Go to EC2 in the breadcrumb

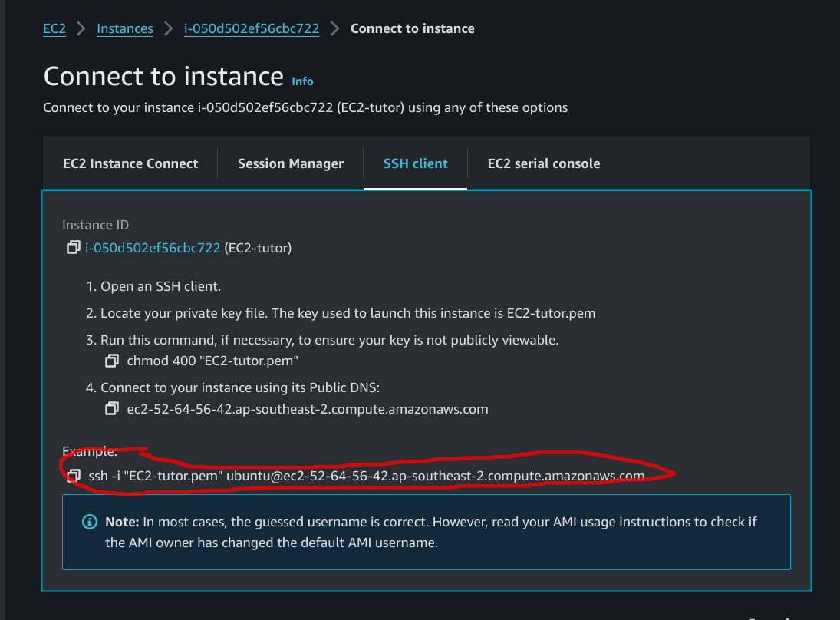tap(54, 29)
